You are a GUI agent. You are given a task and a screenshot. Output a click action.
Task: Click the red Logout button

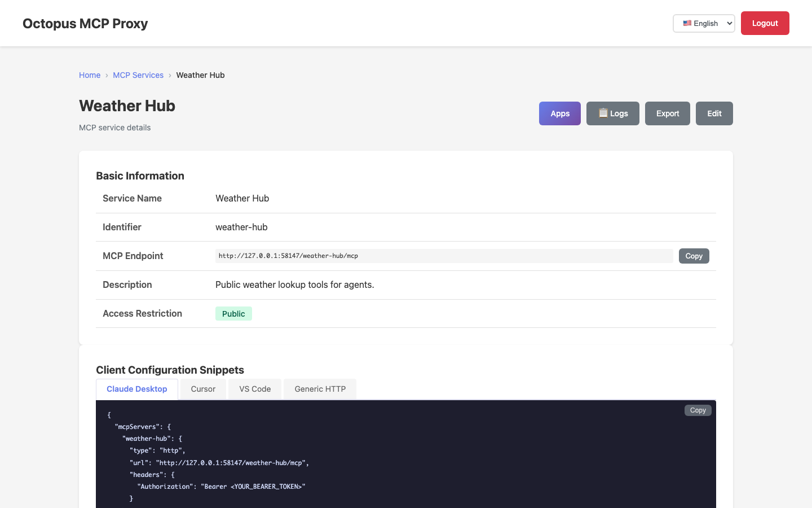(x=765, y=23)
